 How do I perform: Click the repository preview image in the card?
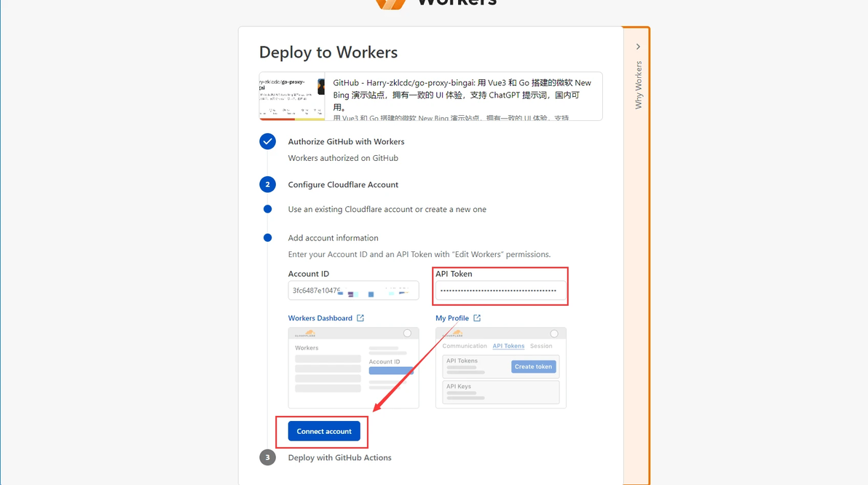(x=292, y=96)
